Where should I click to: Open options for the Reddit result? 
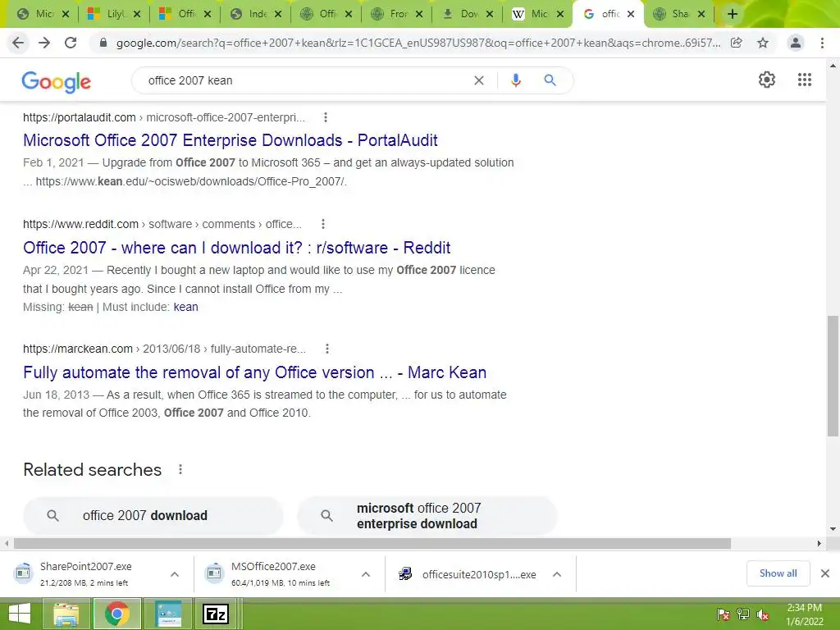(x=323, y=224)
